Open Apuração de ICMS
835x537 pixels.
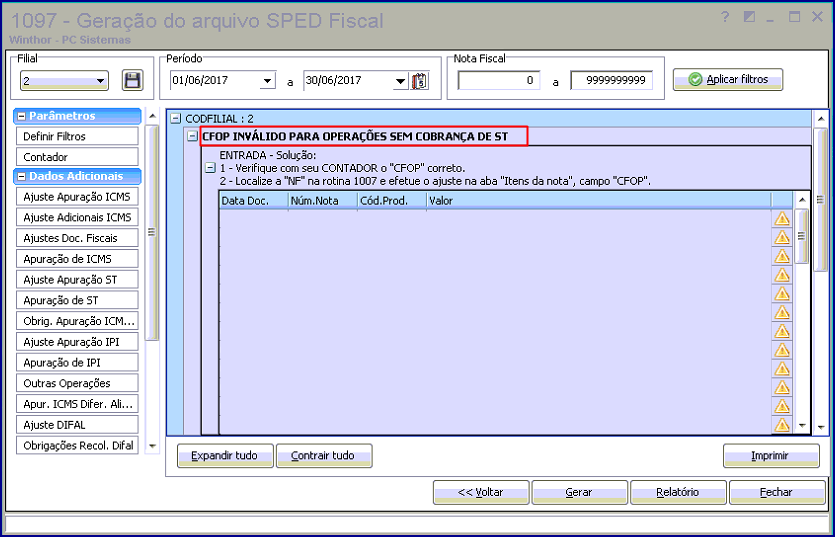[x=77, y=259]
